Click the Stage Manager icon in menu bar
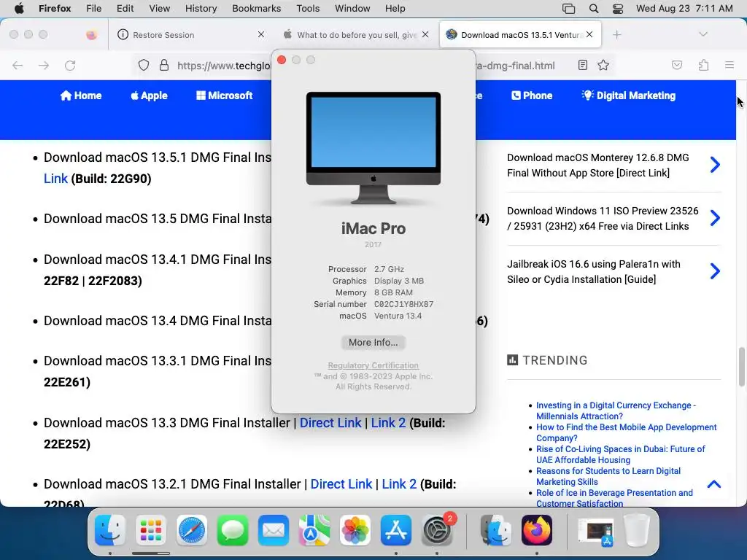 tap(568, 8)
